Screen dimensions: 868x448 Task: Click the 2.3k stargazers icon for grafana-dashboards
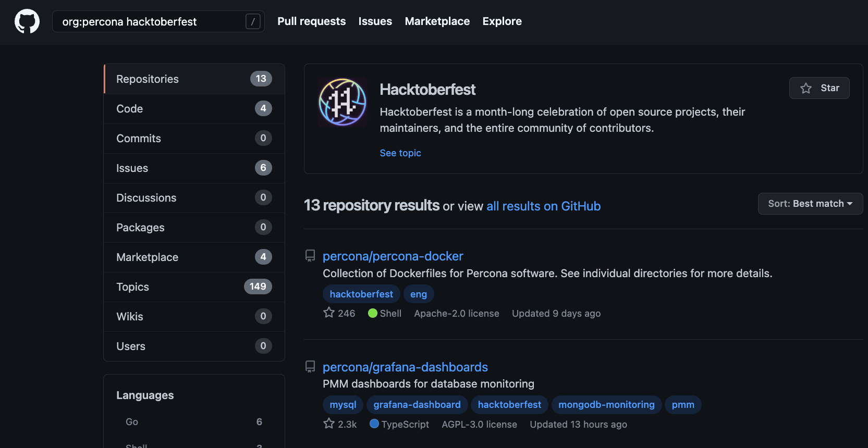pyautogui.click(x=329, y=424)
